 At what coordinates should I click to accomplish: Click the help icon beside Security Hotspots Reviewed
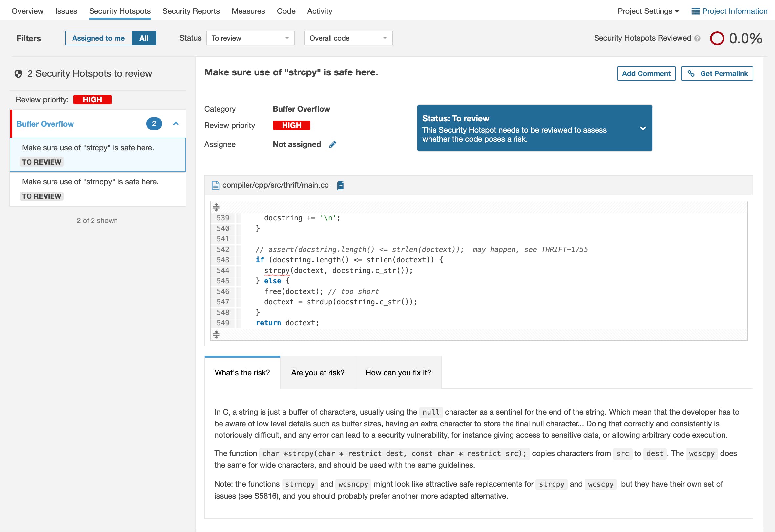(697, 38)
